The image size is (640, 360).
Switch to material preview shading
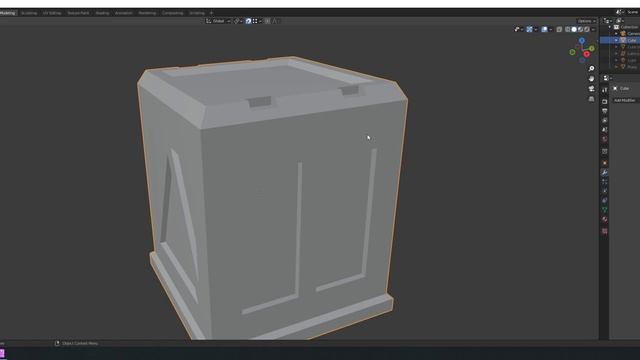pos(580,29)
